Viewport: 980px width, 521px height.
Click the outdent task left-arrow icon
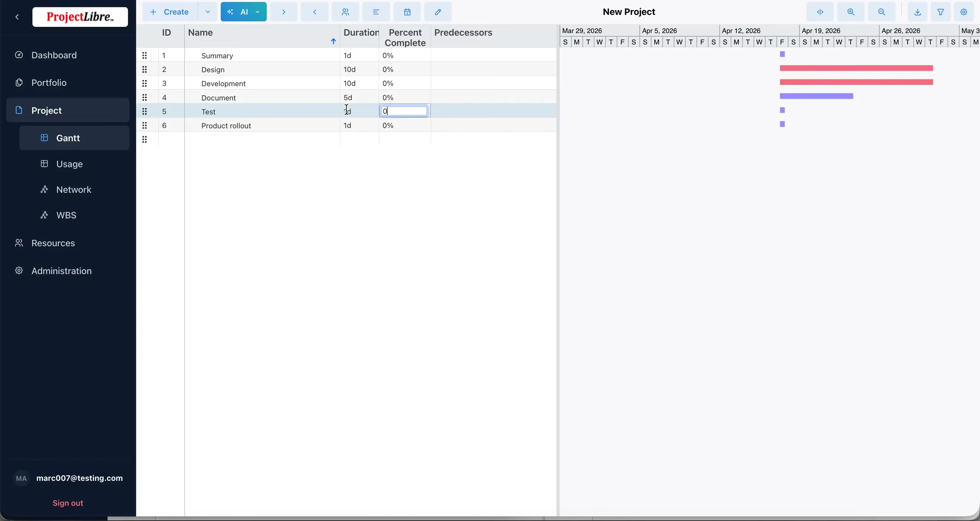coord(315,12)
